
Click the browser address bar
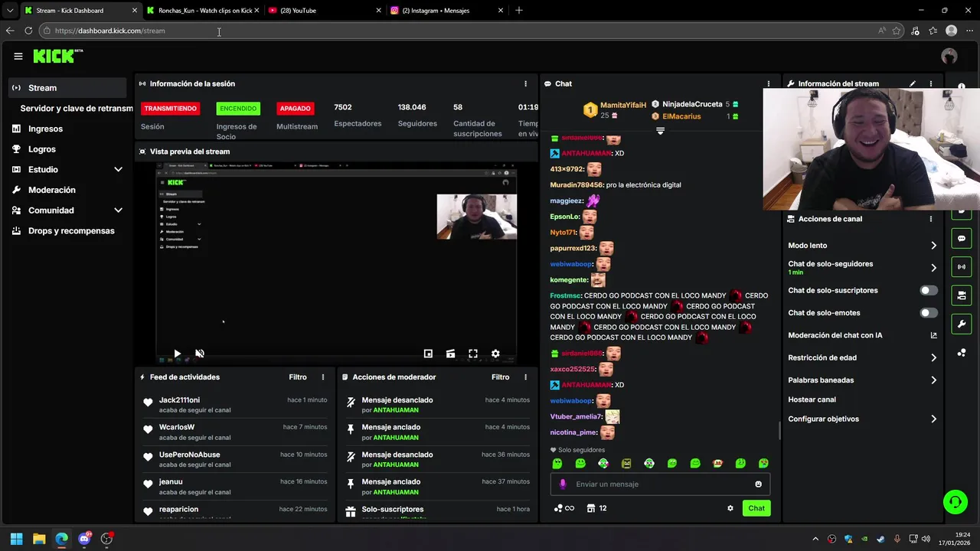pyautogui.click(x=459, y=31)
